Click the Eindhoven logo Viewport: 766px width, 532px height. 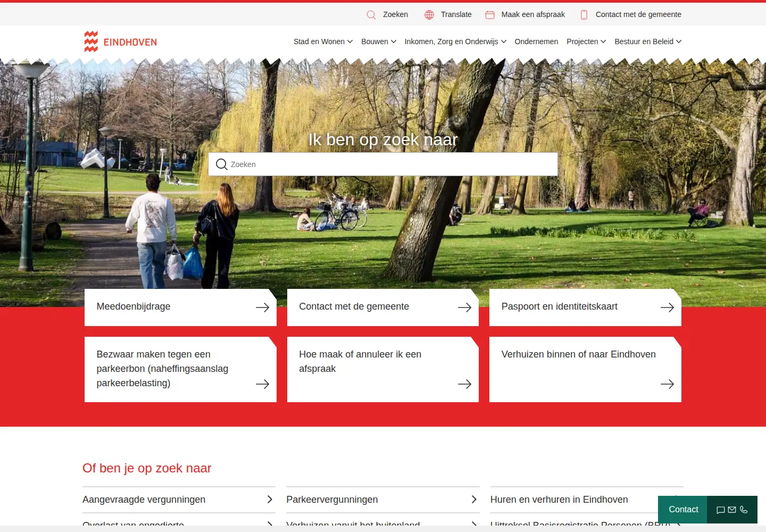121,41
